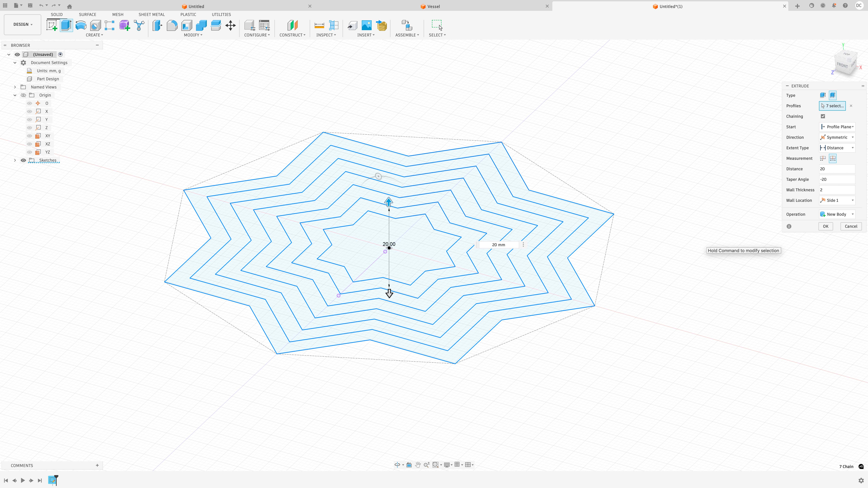
Task: Click the Taper Angle value field
Action: point(837,179)
